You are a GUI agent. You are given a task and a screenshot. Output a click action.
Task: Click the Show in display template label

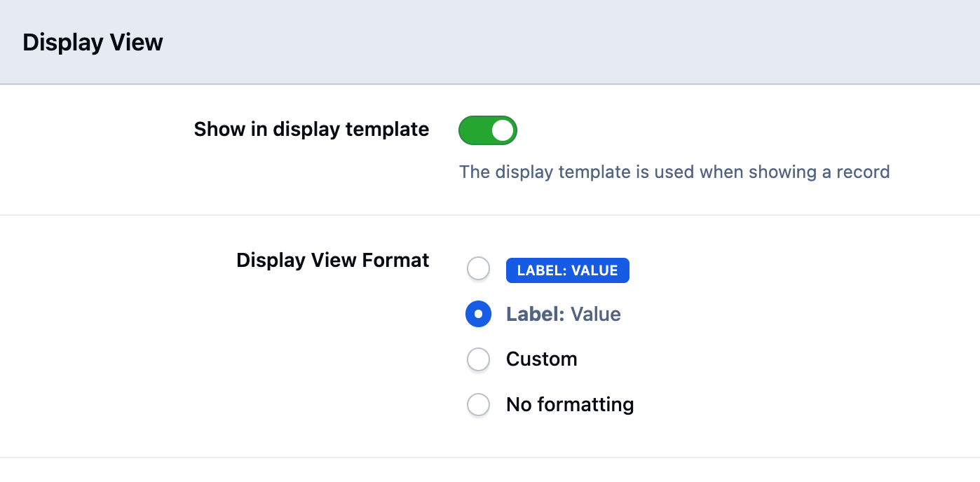(x=311, y=129)
